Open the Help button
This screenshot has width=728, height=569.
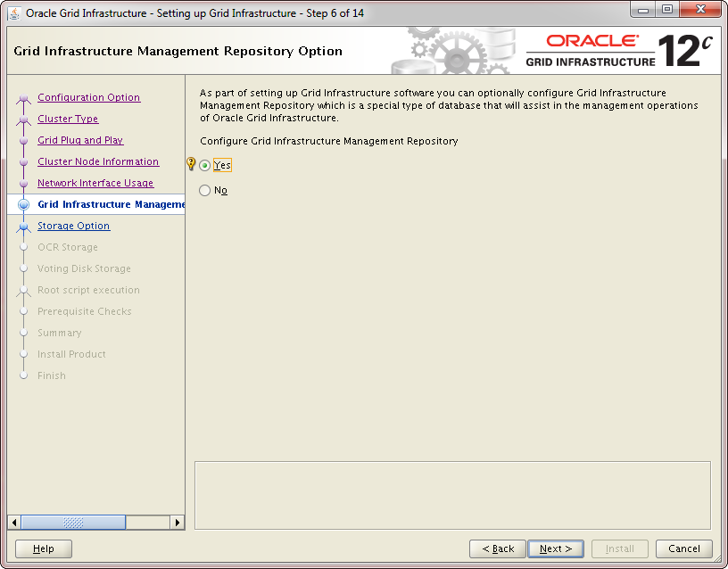pos(44,548)
